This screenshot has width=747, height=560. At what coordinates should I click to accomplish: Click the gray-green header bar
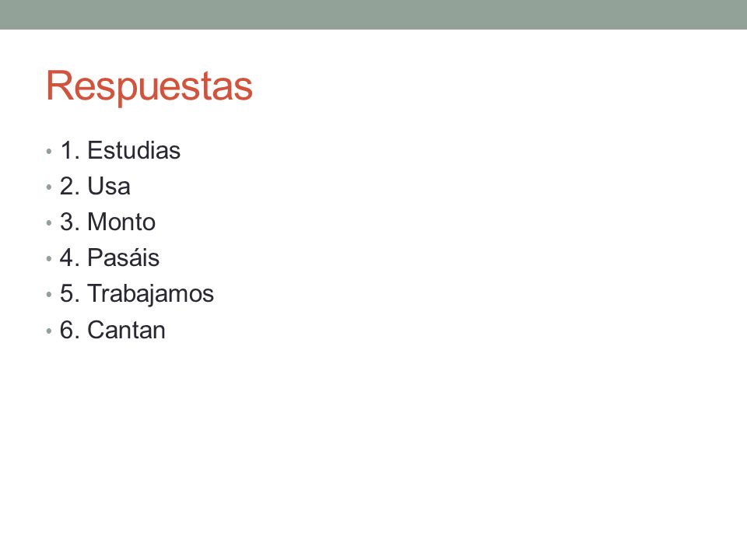(373, 14)
